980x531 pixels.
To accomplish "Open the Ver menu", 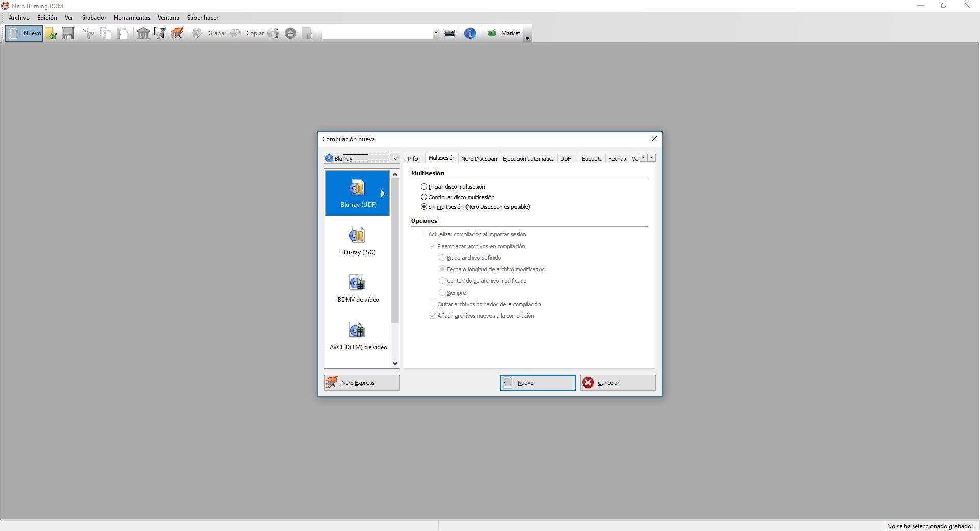I will pyautogui.click(x=69, y=18).
